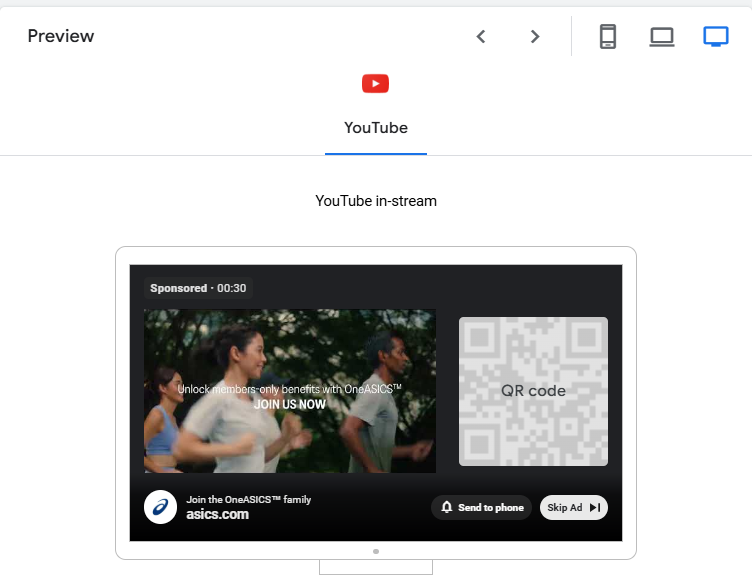Click the 'YouTube in-stream' label
The width and height of the screenshot is (752, 585).
(376, 201)
